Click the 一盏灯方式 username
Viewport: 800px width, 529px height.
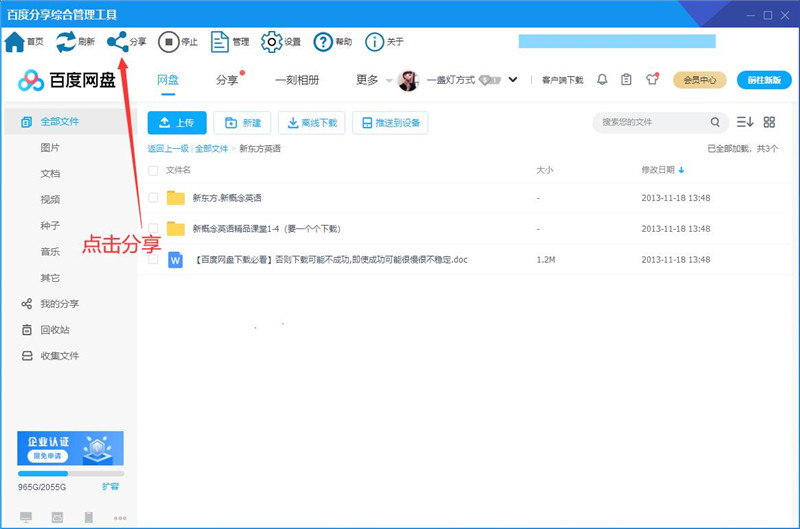click(x=451, y=80)
